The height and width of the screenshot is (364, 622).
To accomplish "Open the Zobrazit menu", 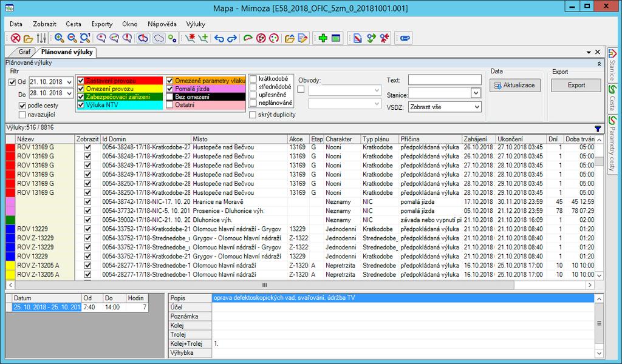I will tap(44, 24).
